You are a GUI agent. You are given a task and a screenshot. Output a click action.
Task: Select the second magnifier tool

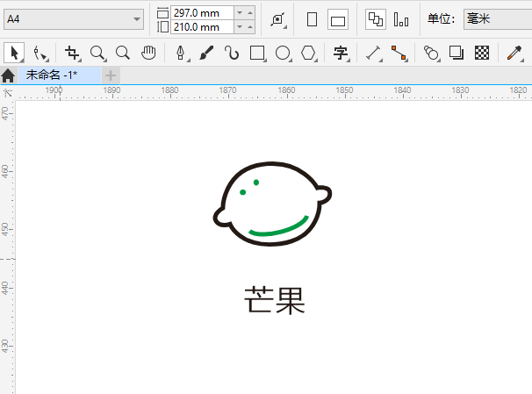(x=123, y=54)
